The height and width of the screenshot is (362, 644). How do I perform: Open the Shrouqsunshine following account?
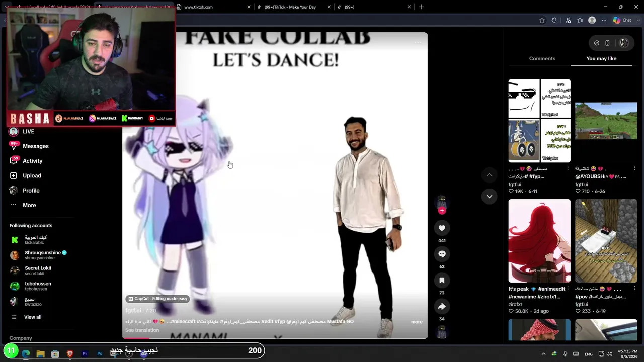coord(38,255)
